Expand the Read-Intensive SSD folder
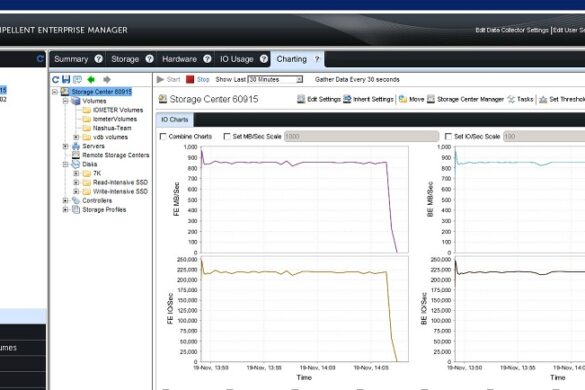This screenshot has height=390, width=585. point(76,182)
